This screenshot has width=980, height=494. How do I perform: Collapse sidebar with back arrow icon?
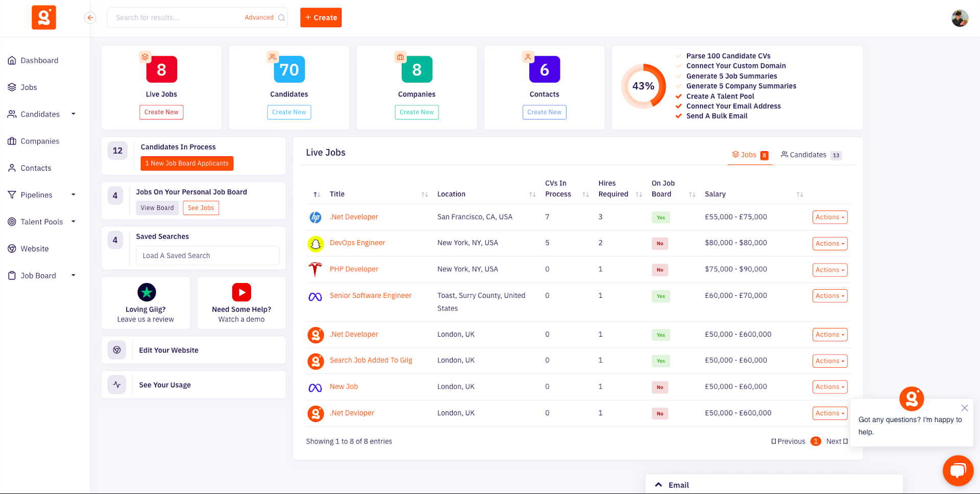point(90,17)
